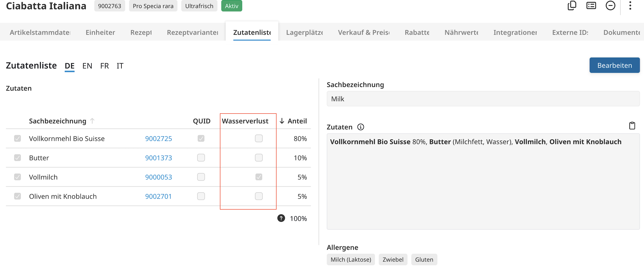
Task: Click the info icon next to Zutaten
Action: 361,127
